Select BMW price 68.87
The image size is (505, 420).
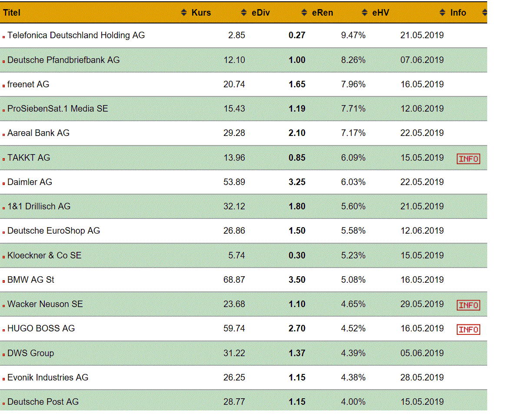click(x=234, y=280)
